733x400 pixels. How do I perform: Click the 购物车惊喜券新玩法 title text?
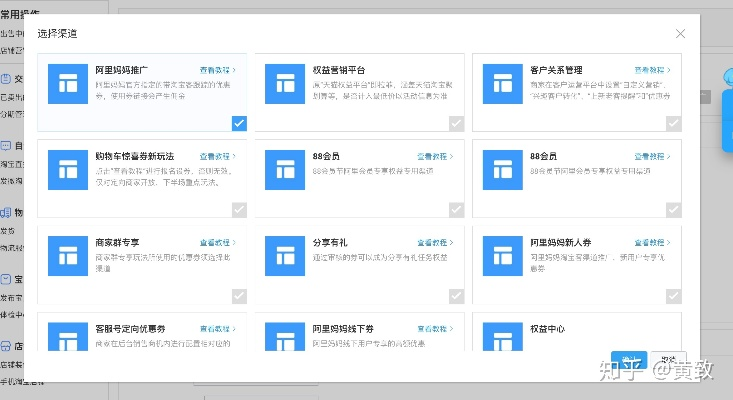135,157
